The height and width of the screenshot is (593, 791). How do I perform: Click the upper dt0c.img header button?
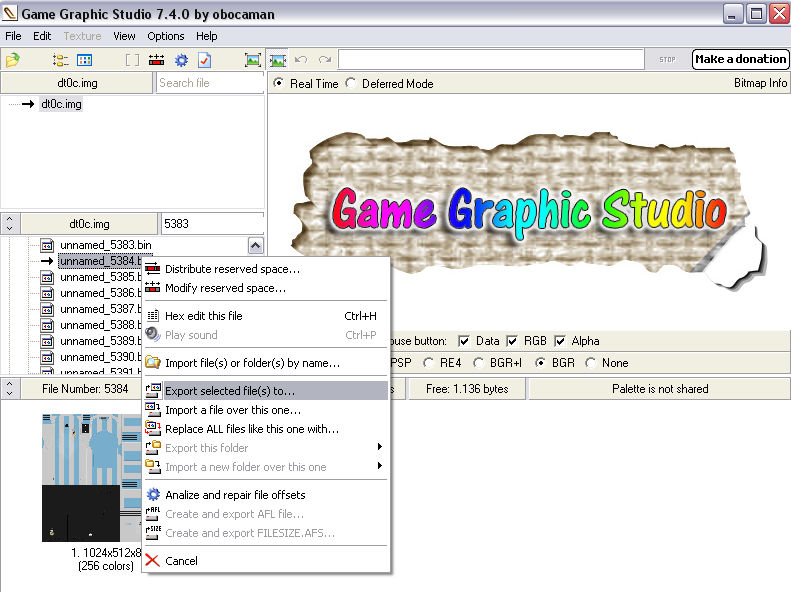[x=77, y=83]
